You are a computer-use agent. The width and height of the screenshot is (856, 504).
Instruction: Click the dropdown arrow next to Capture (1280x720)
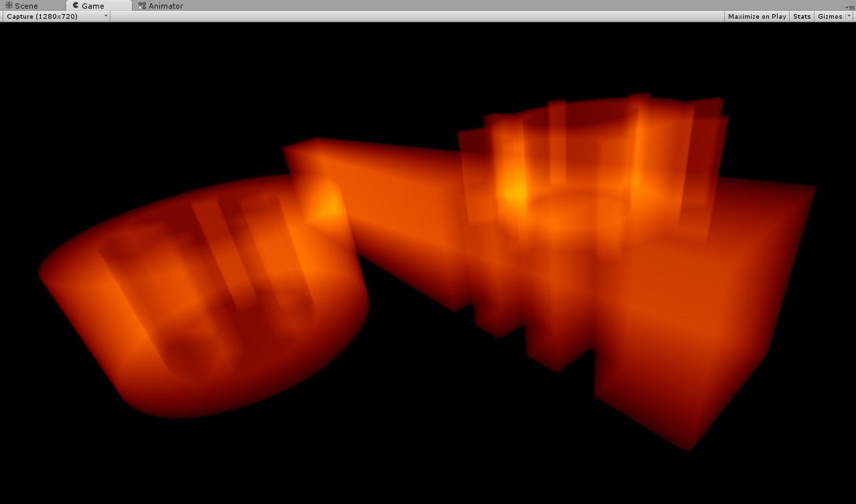click(106, 16)
